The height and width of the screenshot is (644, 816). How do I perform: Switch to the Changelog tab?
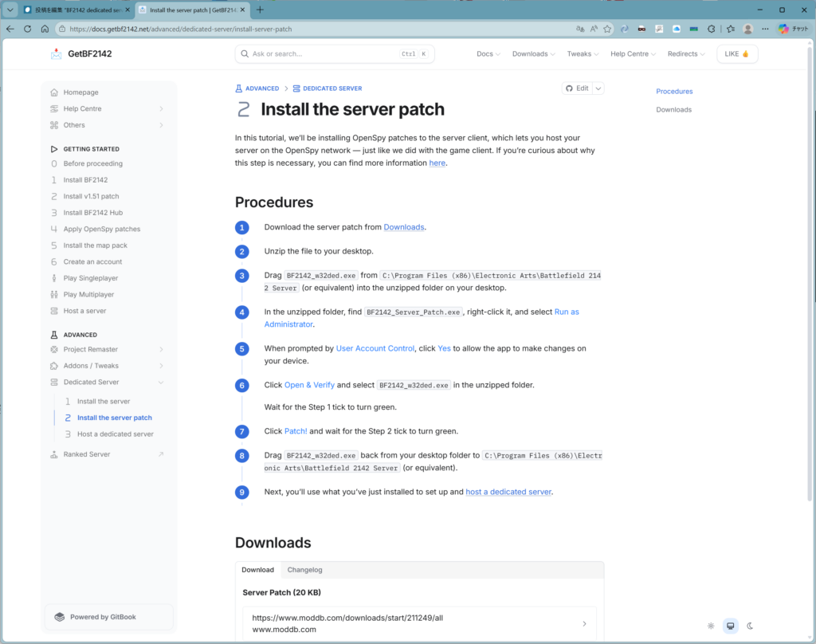pyautogui.click(x=304, y=570)
